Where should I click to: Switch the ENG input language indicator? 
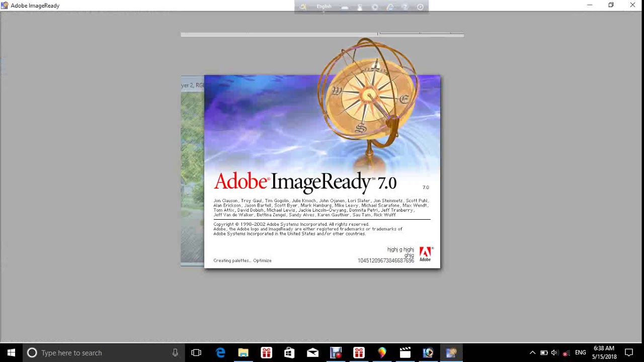pyautogui.click(x=580, y=352)
